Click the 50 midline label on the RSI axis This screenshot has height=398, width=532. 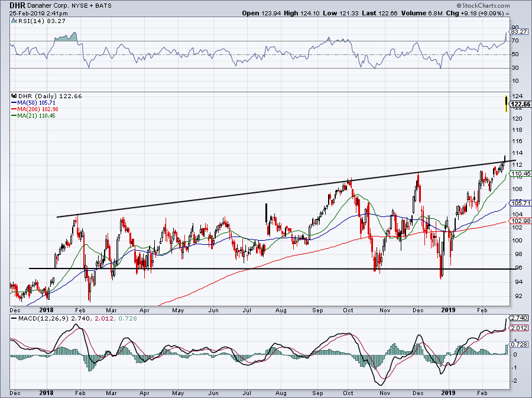(x=515, y=54)
